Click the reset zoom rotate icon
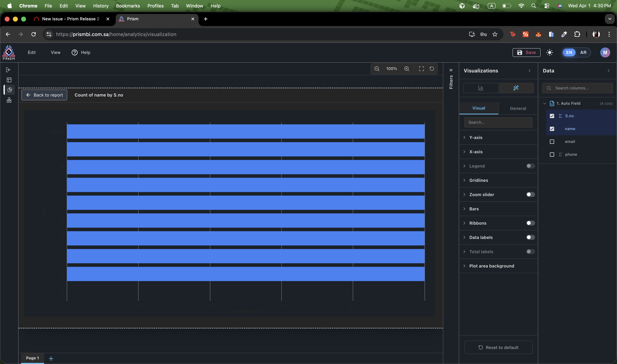 pyautogui.click(x=432, y=69)
